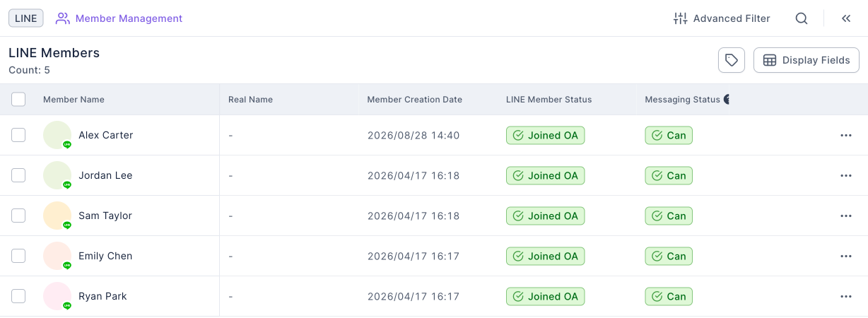Click the Member Name column header
Image resolution: width=868 pixels, height=318 pixels.
tap(74, 100)
